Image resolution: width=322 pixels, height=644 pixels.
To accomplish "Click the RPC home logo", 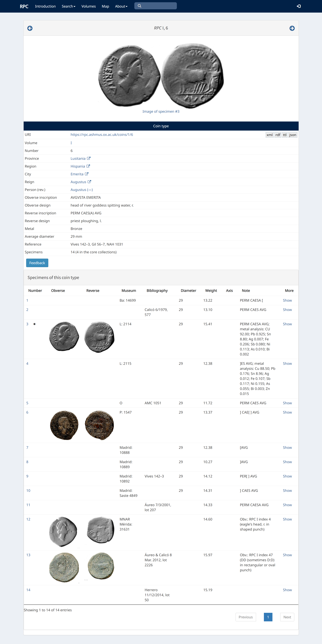I will (24, 6).
